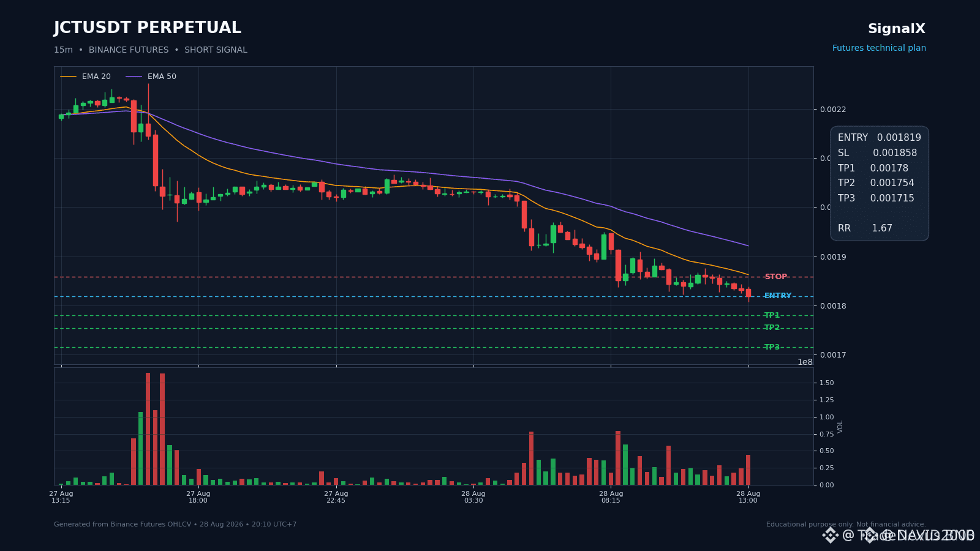The height and width of the screenshot is (551, 980).
Task: Click the TP2 value 0.001754 in info box
Action: pyautogui.click(x=892, y=183)
